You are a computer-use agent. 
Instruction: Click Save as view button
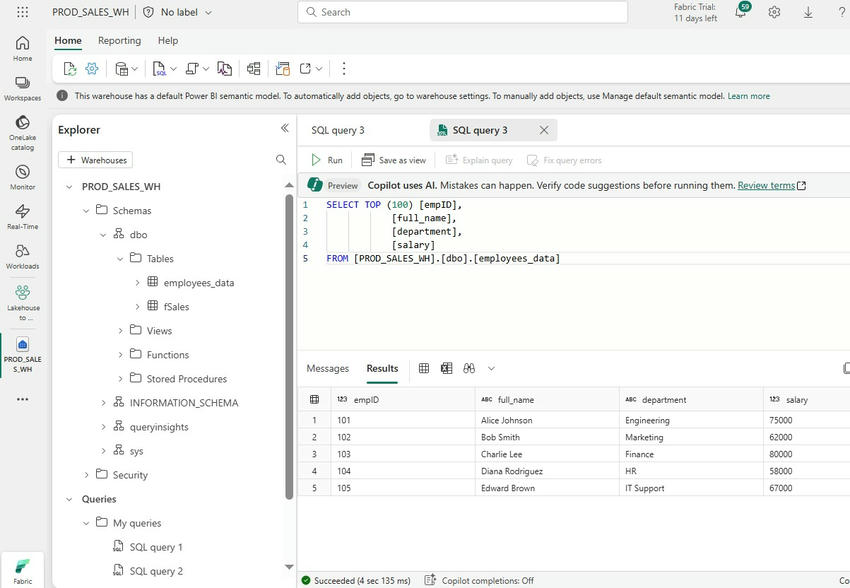point(394,160)
